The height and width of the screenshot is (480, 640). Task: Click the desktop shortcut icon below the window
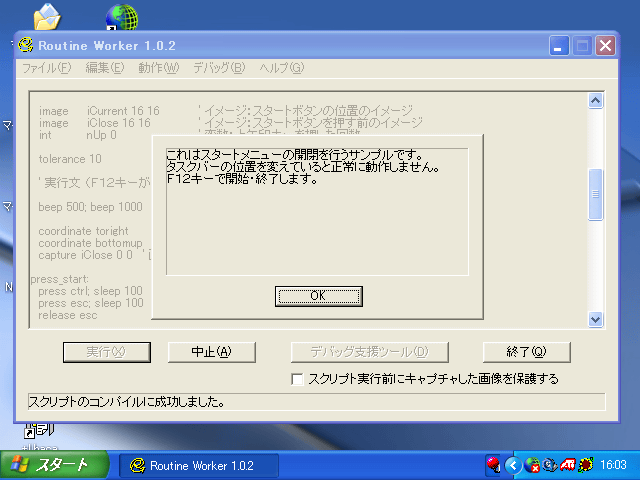[x=39, y=431]
